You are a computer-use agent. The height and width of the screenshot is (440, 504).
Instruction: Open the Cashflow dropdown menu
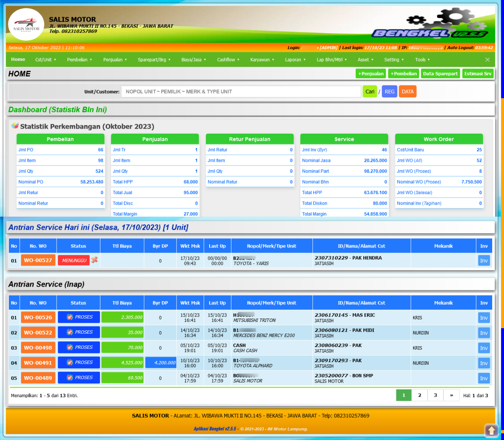point(228,60)
